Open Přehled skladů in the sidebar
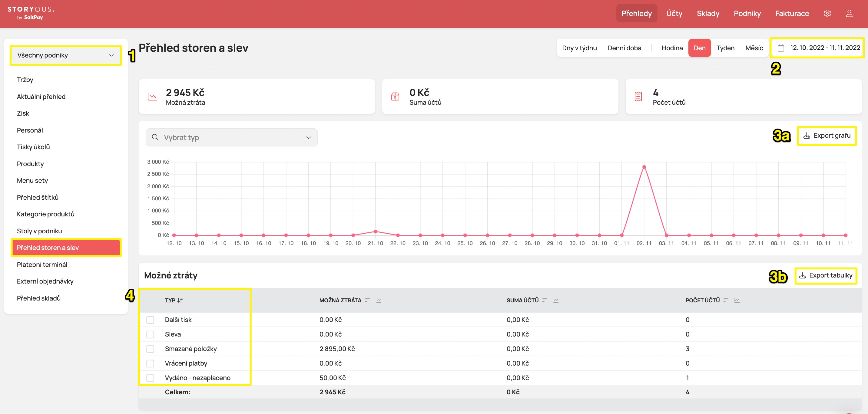Image resolution: width=868 pixels, height=414 pixels. (x=38, y=298)
